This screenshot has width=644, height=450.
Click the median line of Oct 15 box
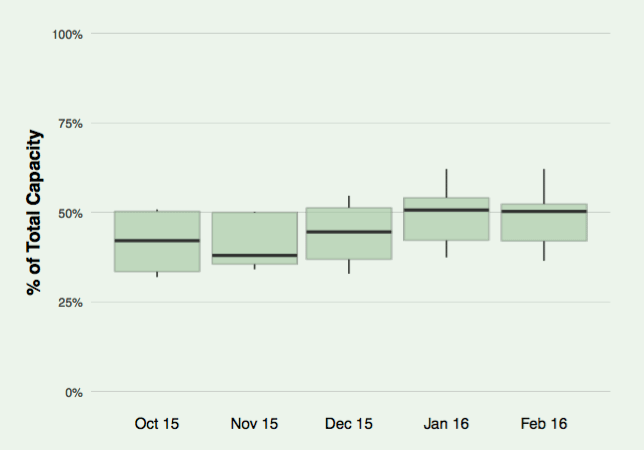click(x=157, y=241)
